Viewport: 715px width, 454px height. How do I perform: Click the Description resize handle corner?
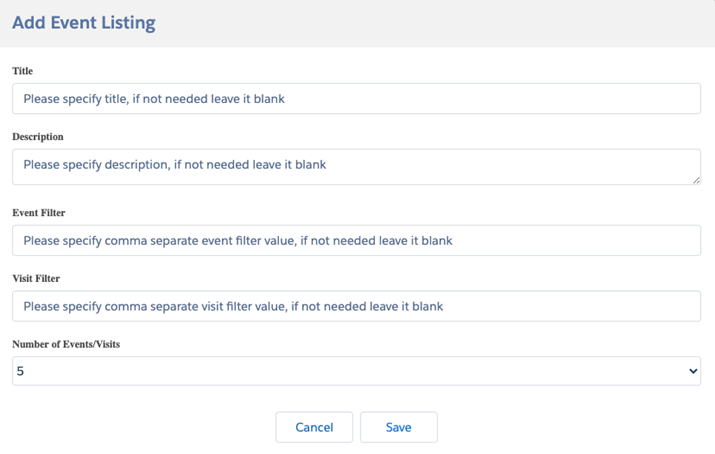[695, 179]
